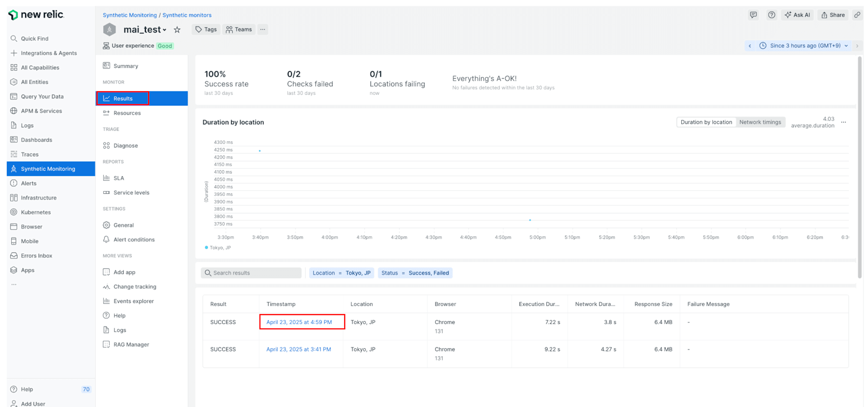The width and height of the screenshot is (868, 407).
Task: Open Infrastructure icon
Action: (14, 198)
